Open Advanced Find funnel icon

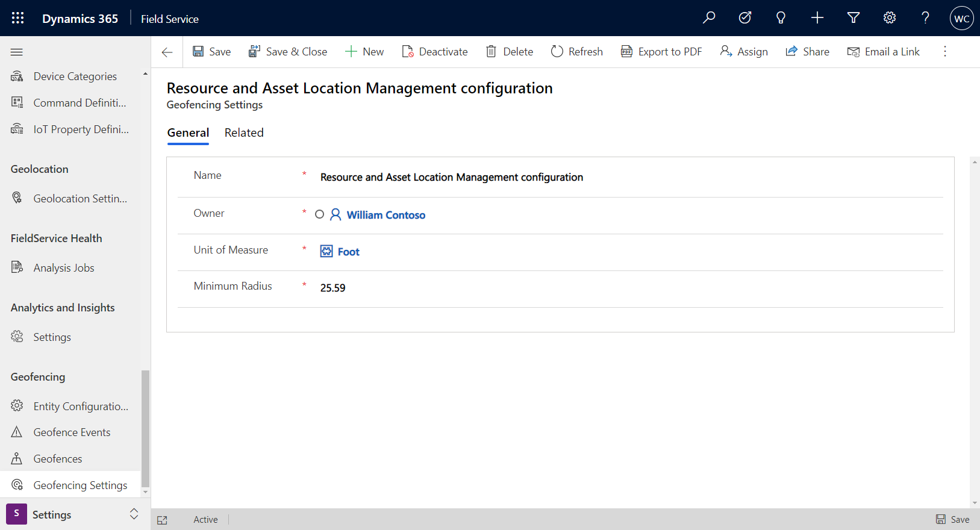pyautogui.click(x=854, y=17)
